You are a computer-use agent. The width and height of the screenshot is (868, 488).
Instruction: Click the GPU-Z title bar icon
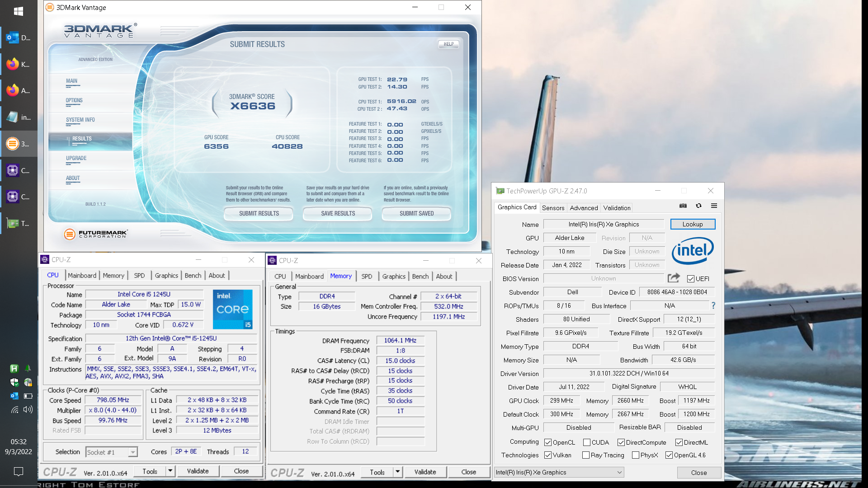(500, 191)
